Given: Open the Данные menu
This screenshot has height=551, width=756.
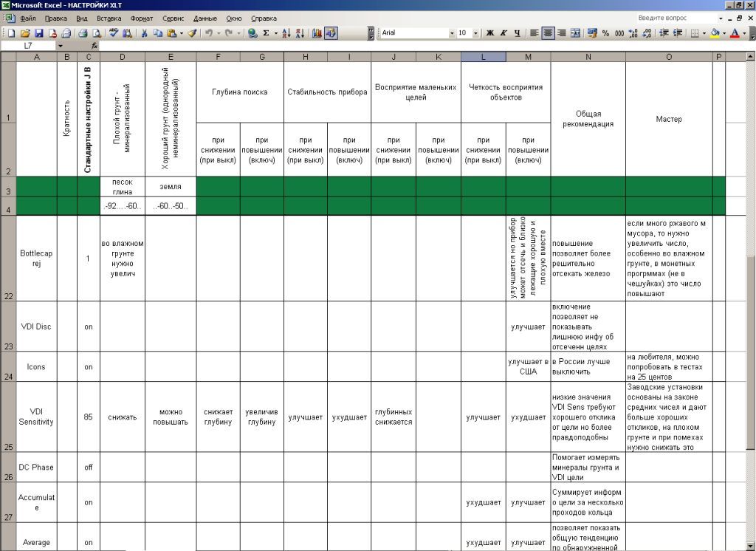Looking at the screenshot, I should point(205,18).
